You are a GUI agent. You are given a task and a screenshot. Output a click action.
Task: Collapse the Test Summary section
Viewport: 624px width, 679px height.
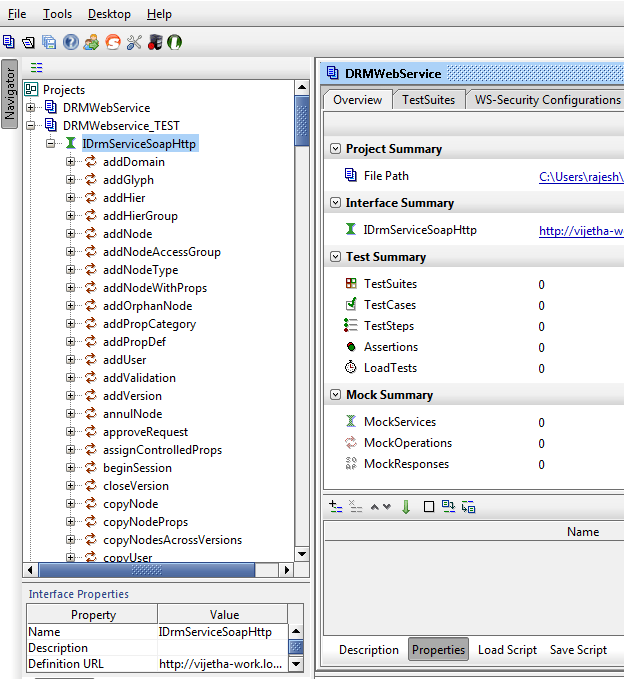click(336, 257)
